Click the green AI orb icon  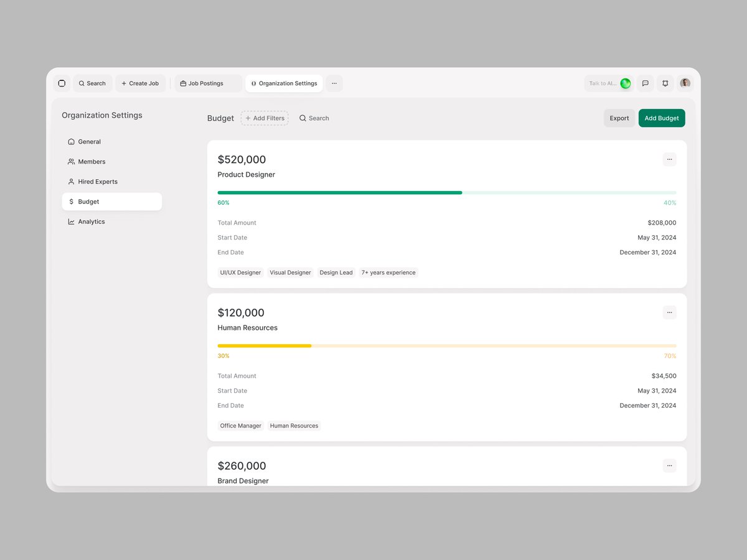click(626, 83)
